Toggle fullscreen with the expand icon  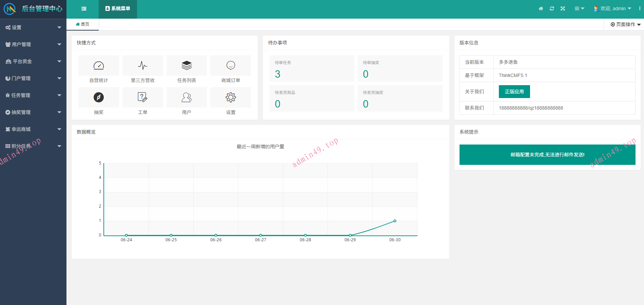point(563,8)
